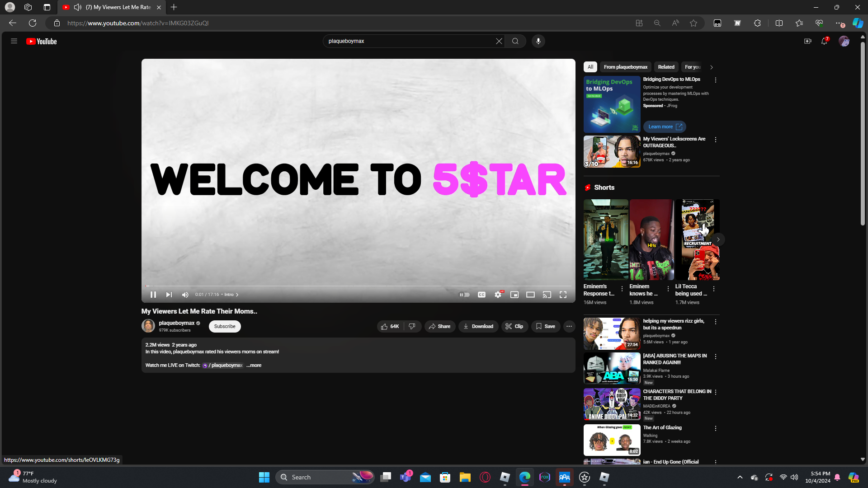
Task: Show hidden system tray icons
Action: 740,477
